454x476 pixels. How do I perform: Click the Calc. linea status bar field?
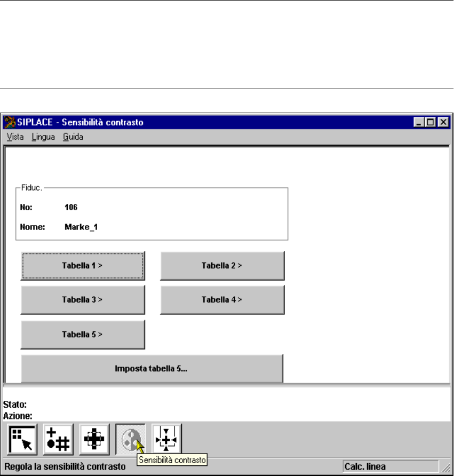pos(391,466)
